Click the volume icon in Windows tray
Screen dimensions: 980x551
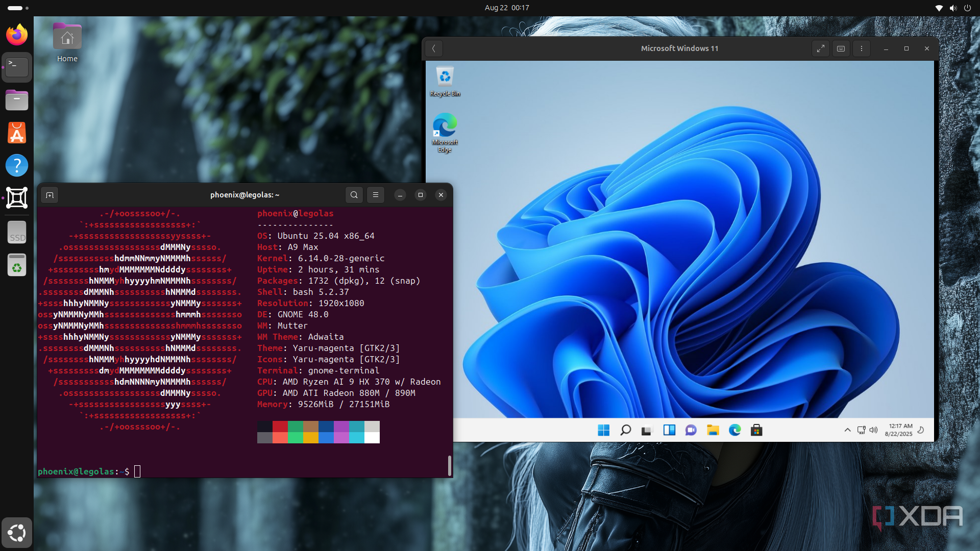click(874, 430)
